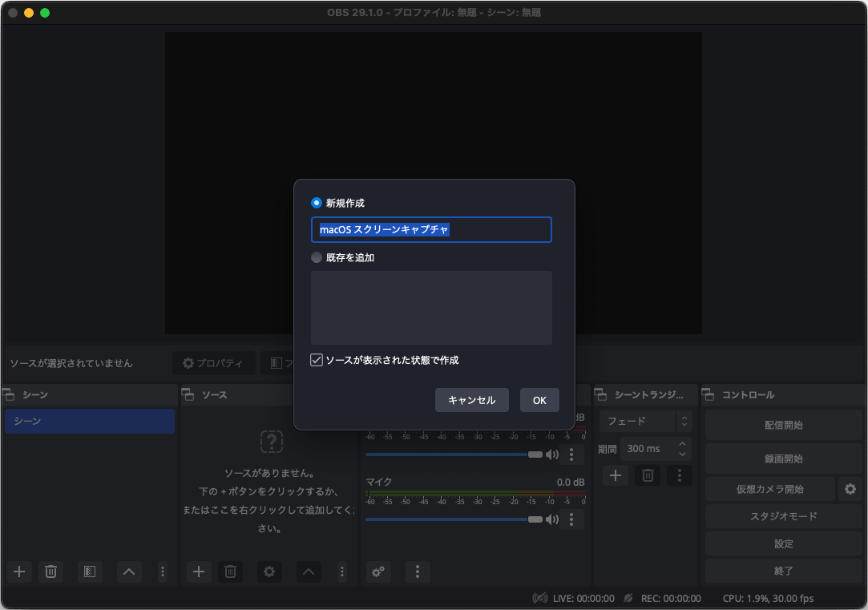Open source properties gear icon
The height and width of the screenshot is (610, 868).
(269, 572)
